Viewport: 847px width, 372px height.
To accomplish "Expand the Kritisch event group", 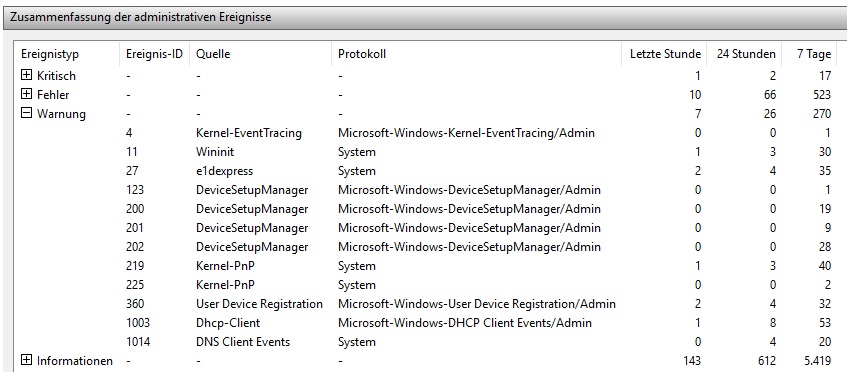I will [26, 76].
